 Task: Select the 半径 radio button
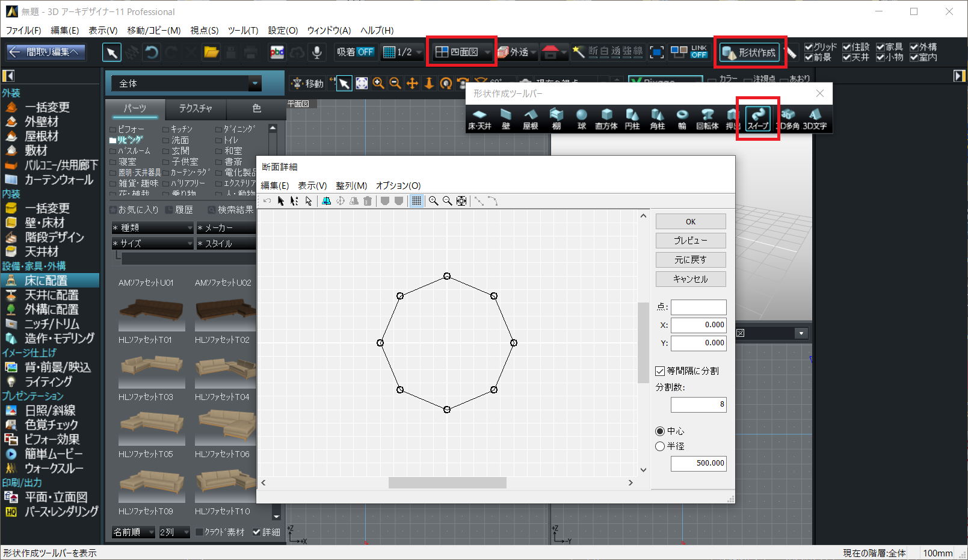pyautogui.click(x=660, y=446)
